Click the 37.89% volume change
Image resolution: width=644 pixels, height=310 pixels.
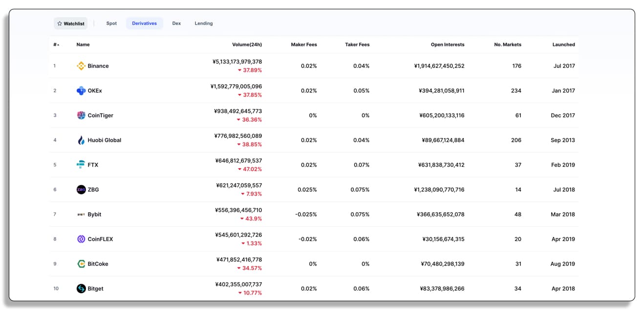pos(250,70)
